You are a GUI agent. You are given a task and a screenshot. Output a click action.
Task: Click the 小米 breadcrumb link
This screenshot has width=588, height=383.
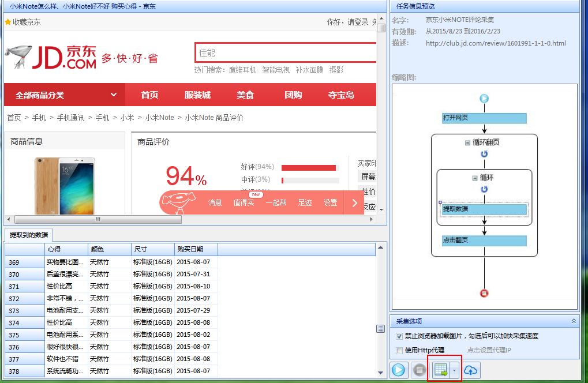coord(127,118)
